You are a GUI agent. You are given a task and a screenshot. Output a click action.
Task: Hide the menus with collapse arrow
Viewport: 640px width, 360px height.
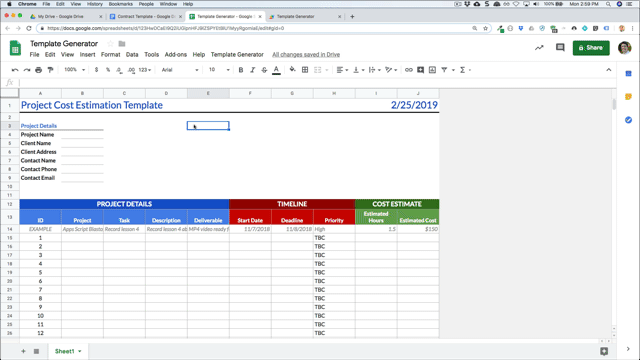coord(609,70)
